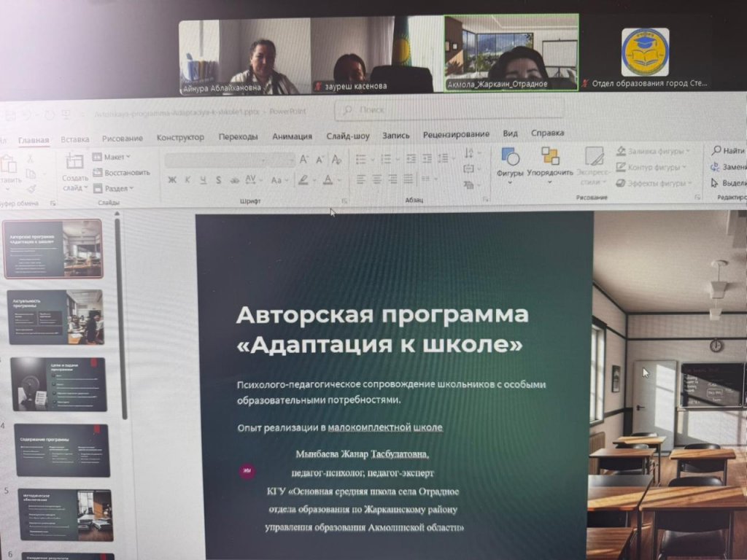Click the start-from-beginning presentation icon
This screenshot has height=560, width=747.
coord(66,114)
